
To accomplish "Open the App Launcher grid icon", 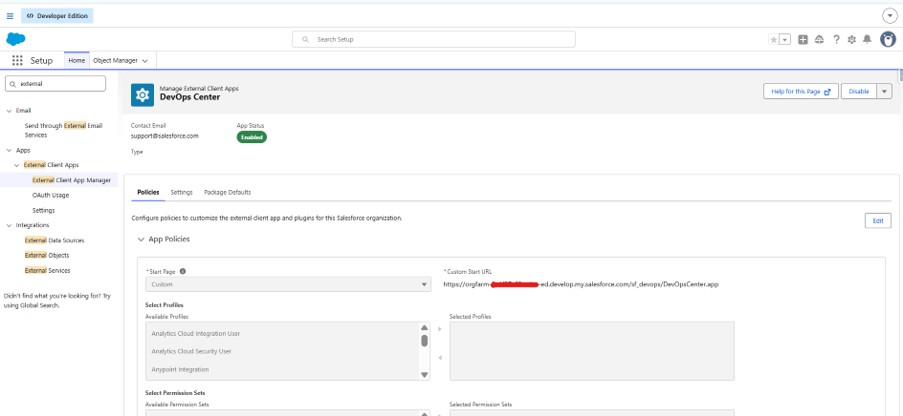I will [x=17, y=60].
